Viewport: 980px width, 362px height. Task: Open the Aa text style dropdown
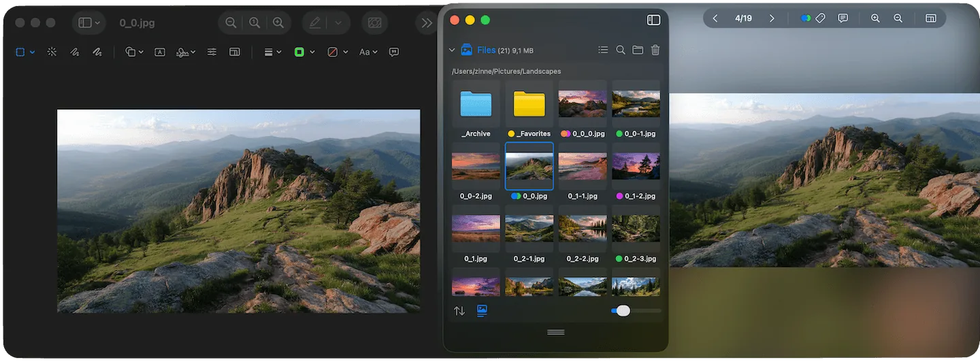tap(368, 52)
